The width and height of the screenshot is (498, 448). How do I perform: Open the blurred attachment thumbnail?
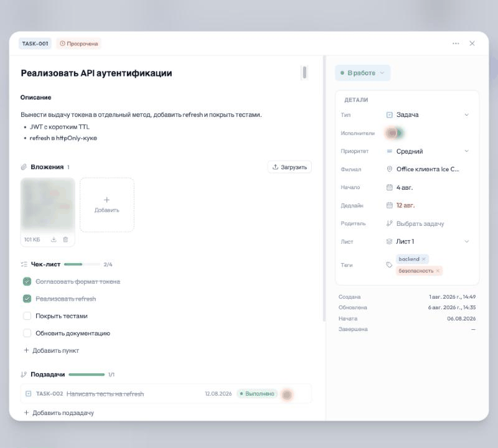(x=48, y=204)
